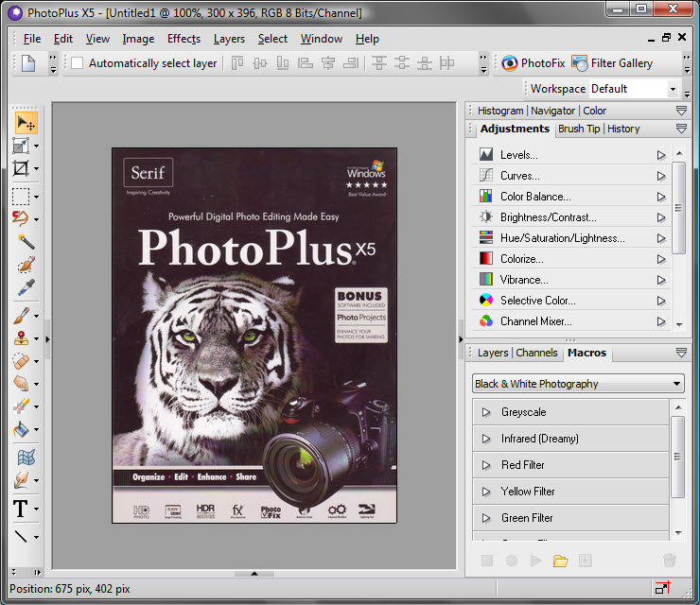Select the Smart Selection Brush tool
Viewport: 700px width, 605px height.
click(x=26, y=265)
